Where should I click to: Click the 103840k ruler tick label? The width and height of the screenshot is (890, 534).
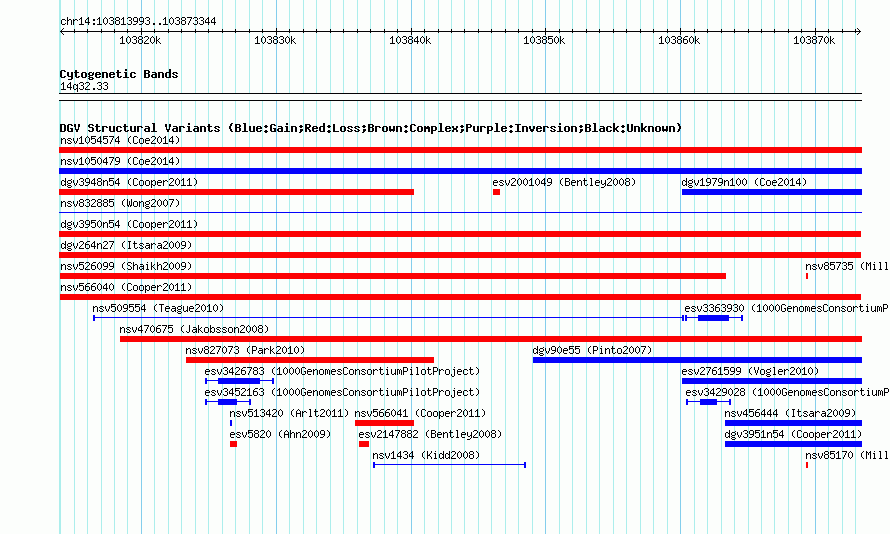(x=410, y=40)
